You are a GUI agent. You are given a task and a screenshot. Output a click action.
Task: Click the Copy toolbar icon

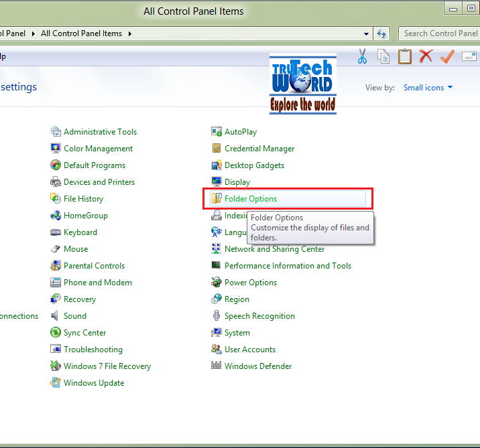click(383, 56)
